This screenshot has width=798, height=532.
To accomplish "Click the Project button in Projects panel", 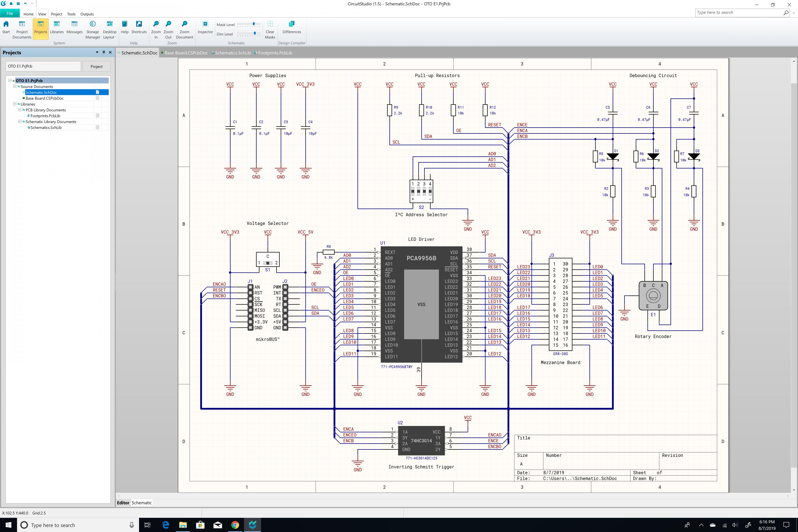I will [96, 66].
